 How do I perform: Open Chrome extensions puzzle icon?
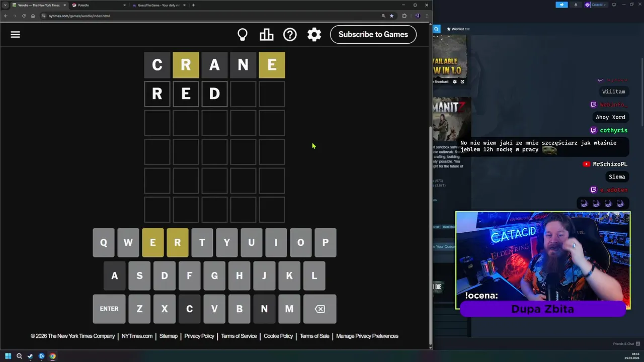pos(404,16)
